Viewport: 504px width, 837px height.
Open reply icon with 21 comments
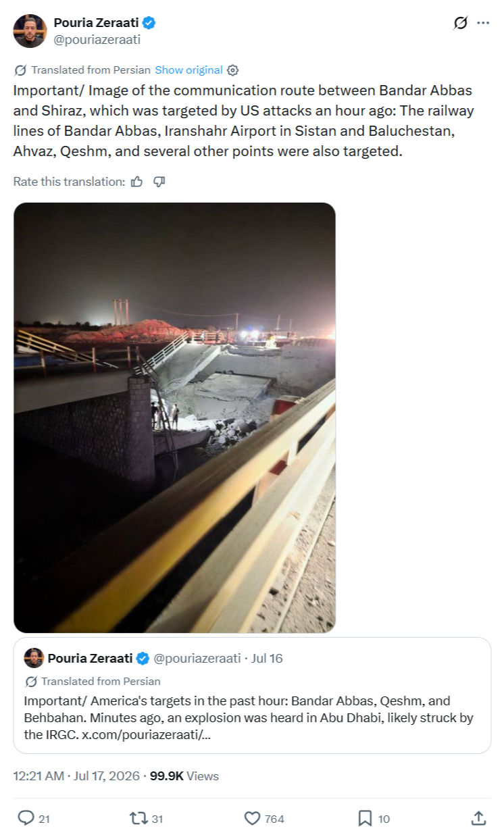tap(26, 818)
